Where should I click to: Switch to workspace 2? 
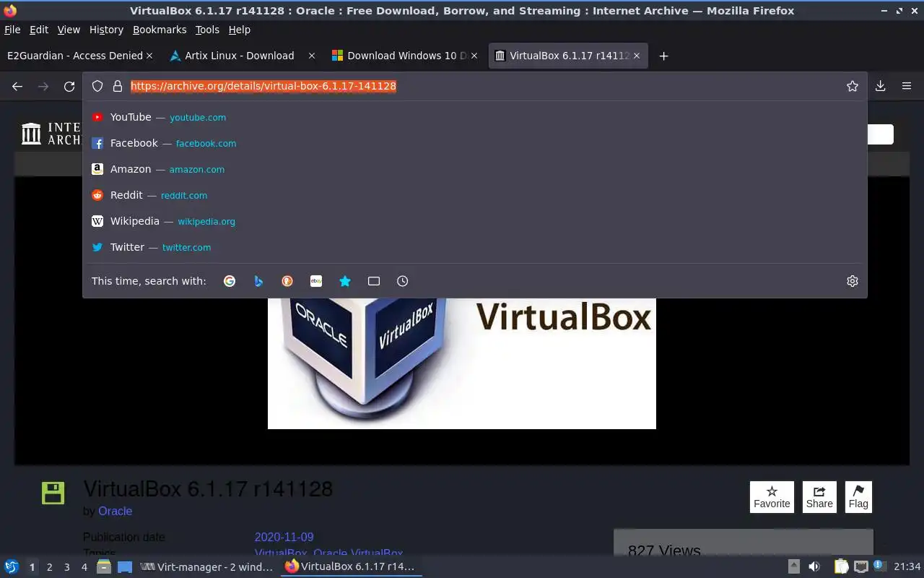click(x=49, y=567)
